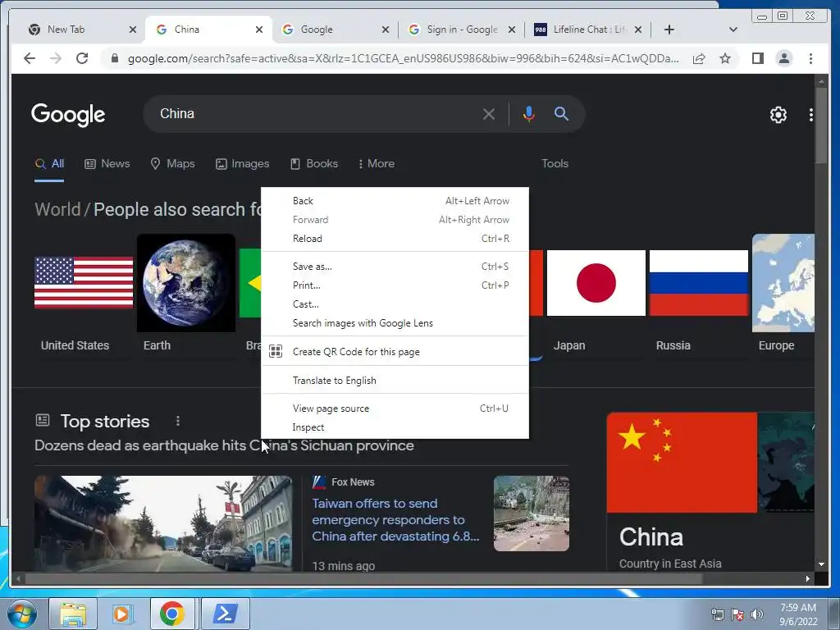Click the World breadcrumb link
This screenshot has width=840, height=630.
[x=57, y=209]
